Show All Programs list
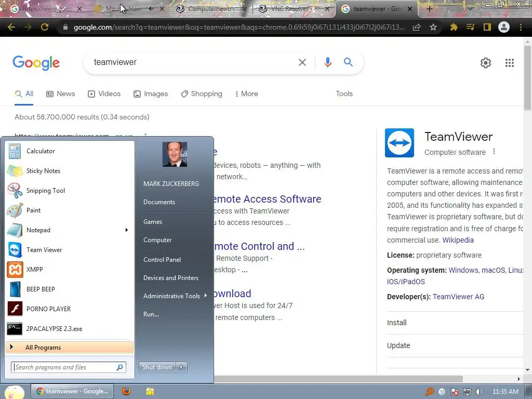 pos(70,347)
